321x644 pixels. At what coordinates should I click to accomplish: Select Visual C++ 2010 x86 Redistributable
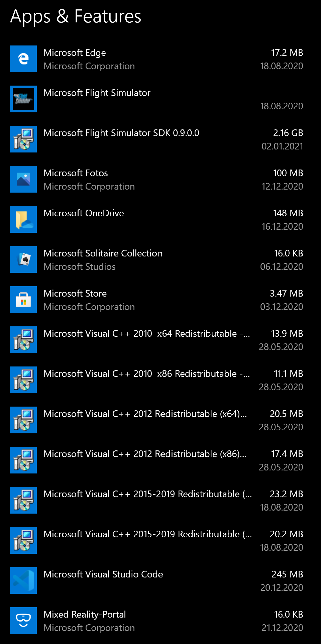click(146, 374)
